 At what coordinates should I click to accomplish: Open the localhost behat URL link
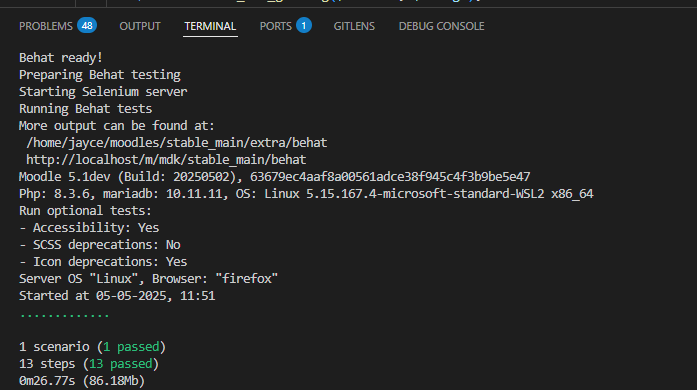(x=166, y=160)
